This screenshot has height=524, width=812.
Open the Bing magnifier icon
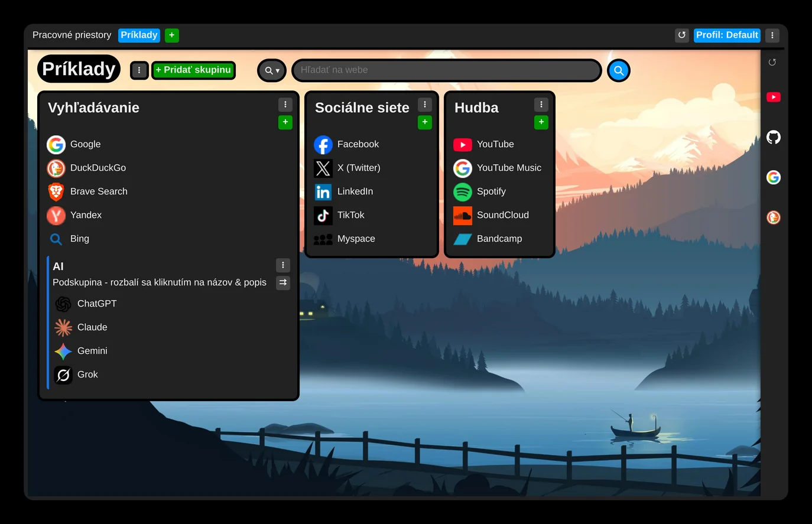click(x=56, y=239)
